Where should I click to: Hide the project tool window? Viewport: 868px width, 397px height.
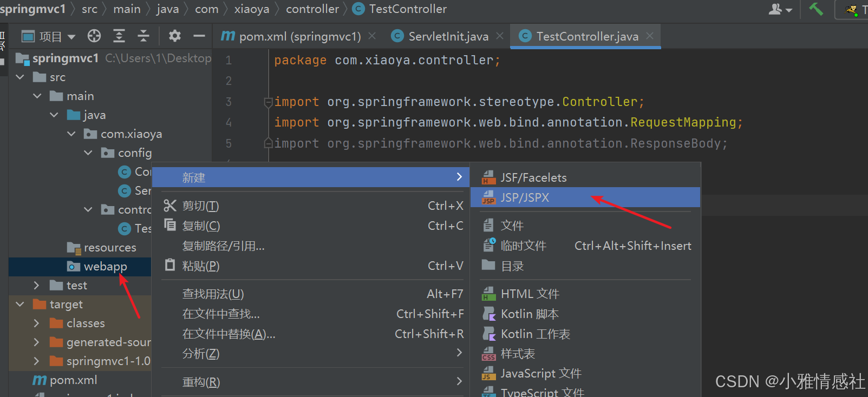[199, 36]
